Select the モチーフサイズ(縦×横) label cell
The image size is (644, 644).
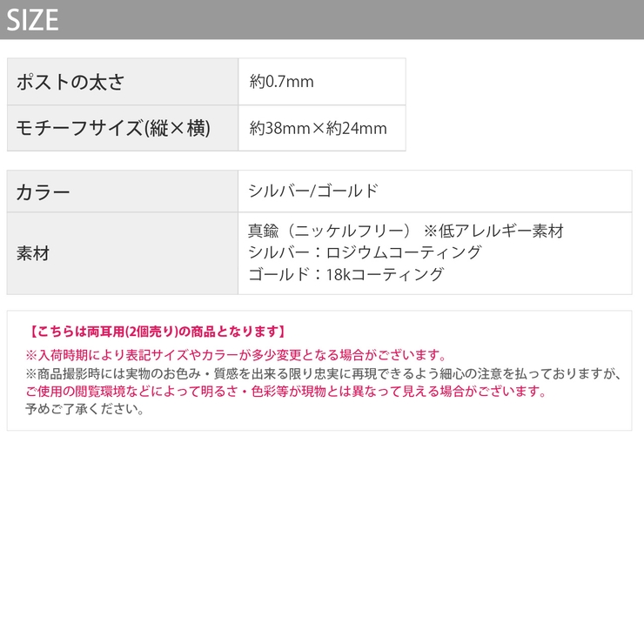(x=123, y=128)
